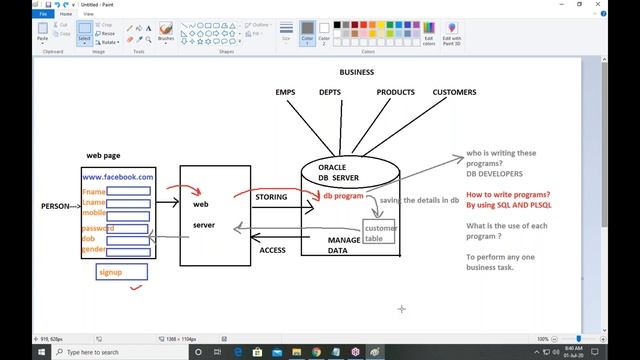Open the Paste dropdown arrow
Image resolution: width=640 pixels, height=360 pixels.
[42, 43]
